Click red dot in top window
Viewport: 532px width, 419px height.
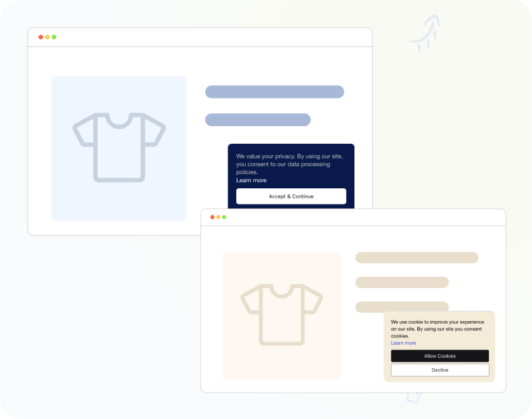[41, 37]
